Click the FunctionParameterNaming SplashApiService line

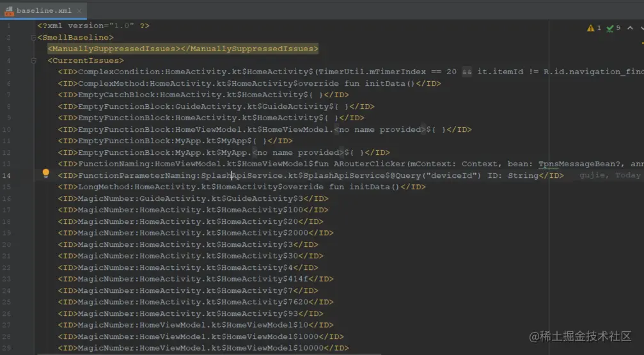point(311,175)
